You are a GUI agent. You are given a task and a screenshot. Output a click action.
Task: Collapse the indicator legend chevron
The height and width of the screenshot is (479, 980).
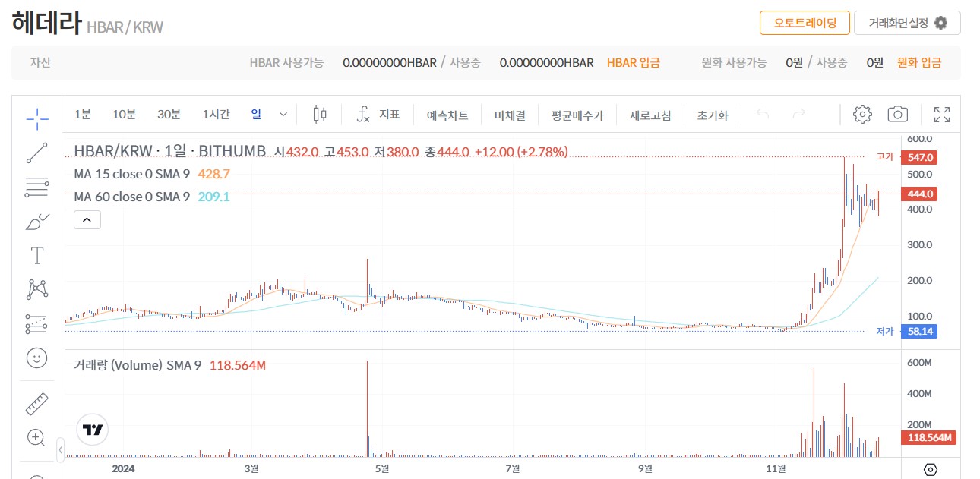pyautogui.click(x=87, y=220)
